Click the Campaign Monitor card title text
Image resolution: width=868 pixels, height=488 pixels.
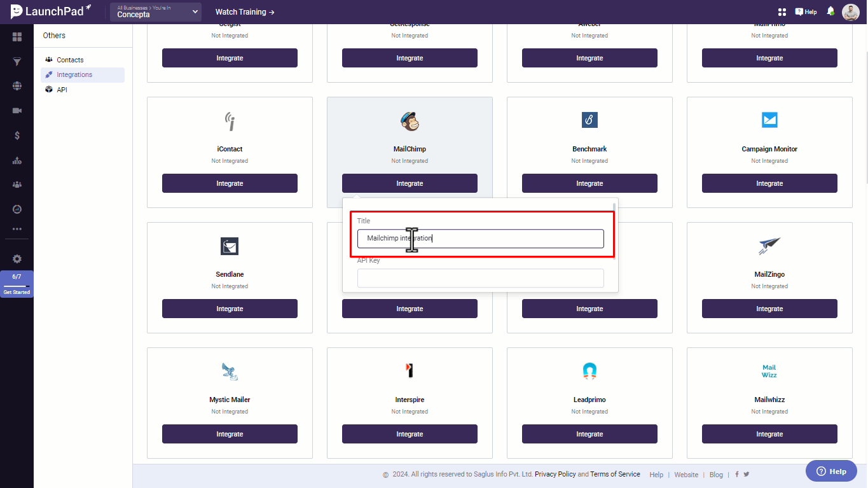769,149
